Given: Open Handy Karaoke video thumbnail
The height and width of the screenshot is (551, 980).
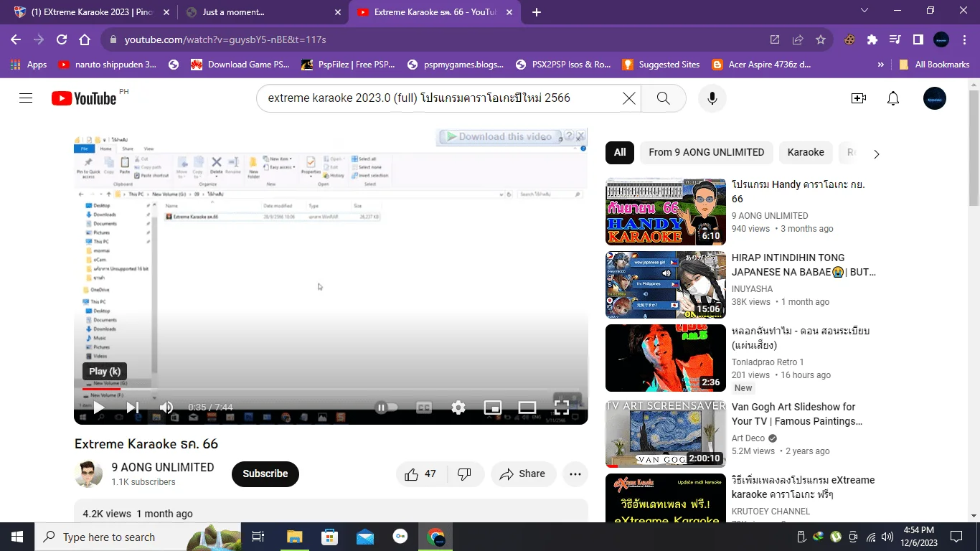Looking at the screenshot, I should click(666, 212).
